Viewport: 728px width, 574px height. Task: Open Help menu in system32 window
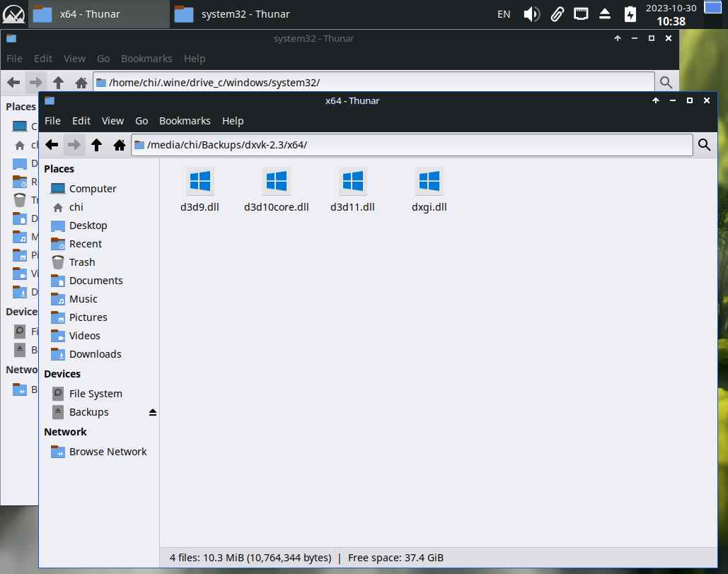[x=195, y=59]
